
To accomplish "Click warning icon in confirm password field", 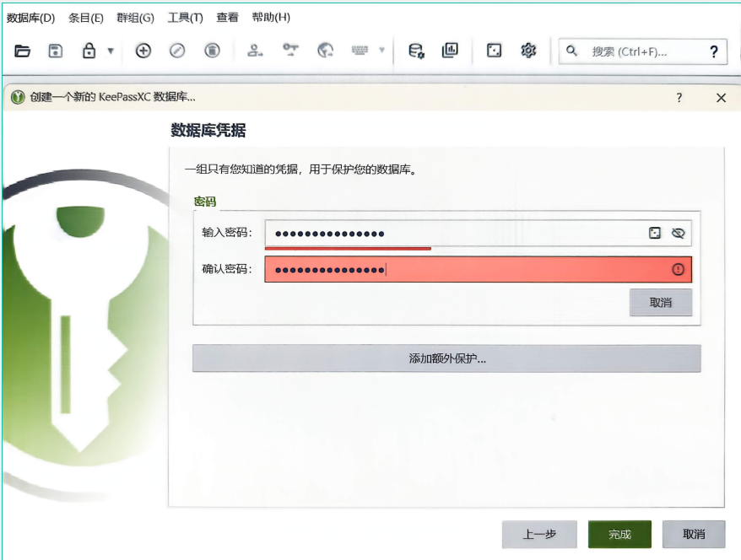I will 678,269.
